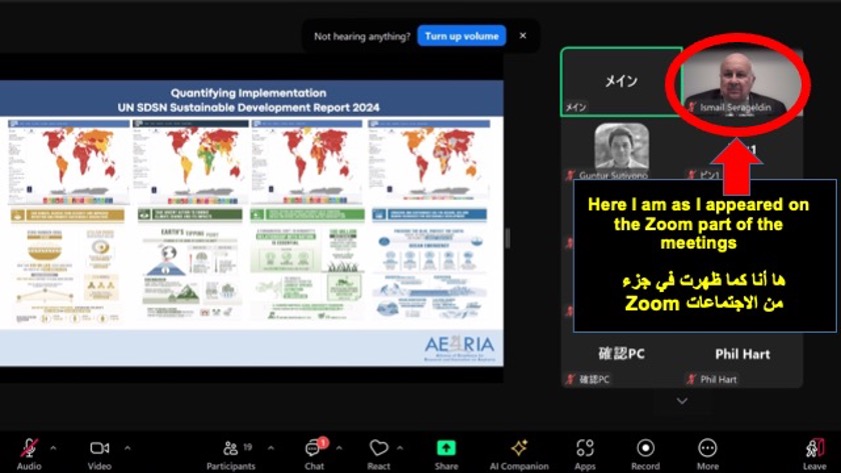Expand audio options arrow next to Audio
This screenshot has height=473, width=841.
53,447
